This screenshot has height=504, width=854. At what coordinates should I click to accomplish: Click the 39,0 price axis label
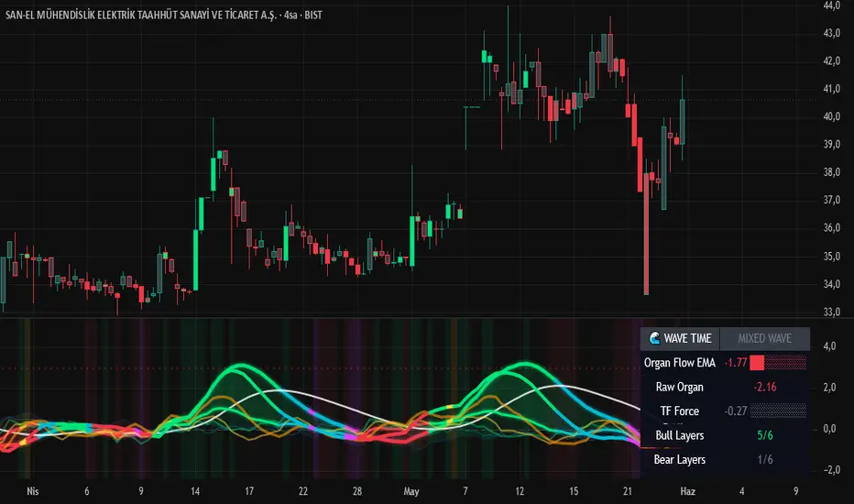coord(832,145)
